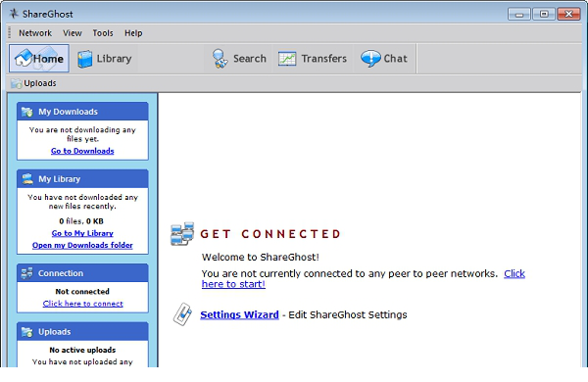Click the '0 files, 0 KB' text

coord(81,221)
